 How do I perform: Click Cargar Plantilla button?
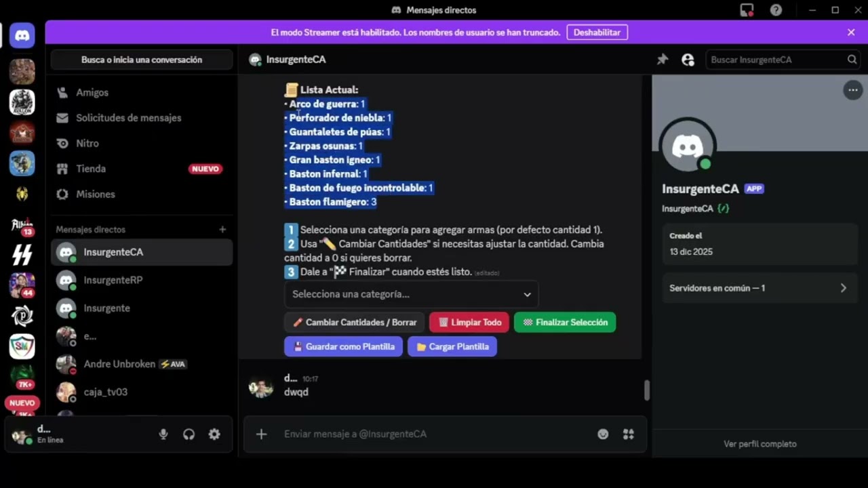click(452, 346)
